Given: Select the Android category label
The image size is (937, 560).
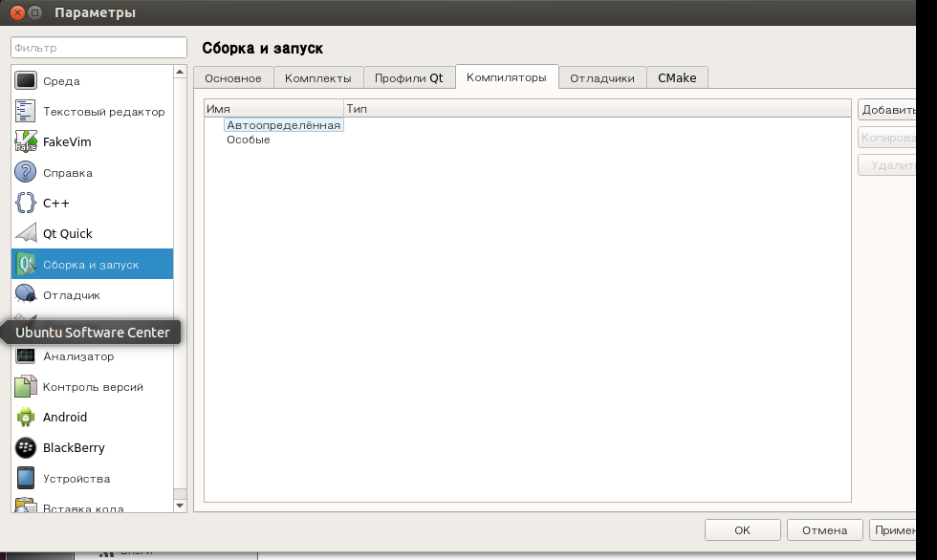Looking at the screenshot, I should pyautogui.click(x=65, y=417).
